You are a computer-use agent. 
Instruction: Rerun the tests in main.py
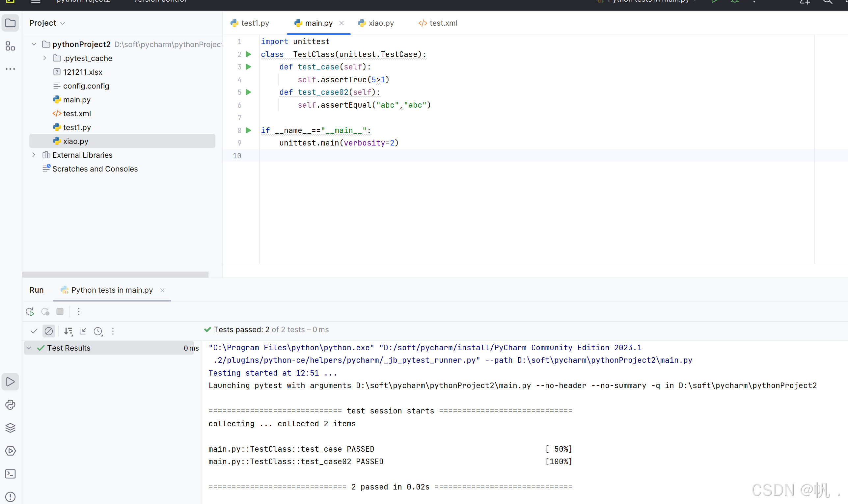[x=30, y=311]
